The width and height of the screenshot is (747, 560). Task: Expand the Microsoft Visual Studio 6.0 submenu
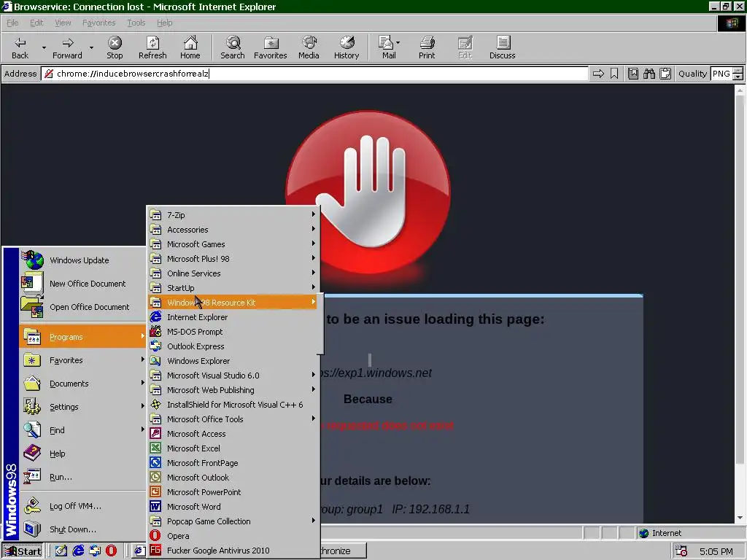click(x=233, y=376)
